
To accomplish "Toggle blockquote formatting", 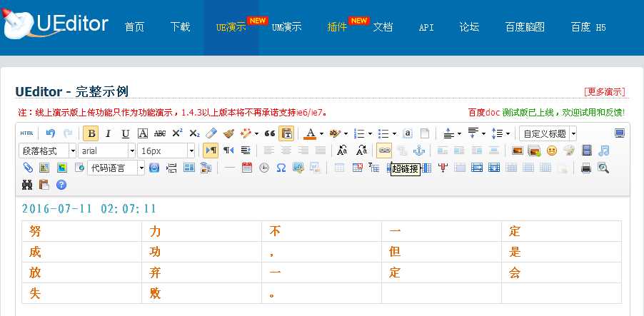I will tap(270, 133).
